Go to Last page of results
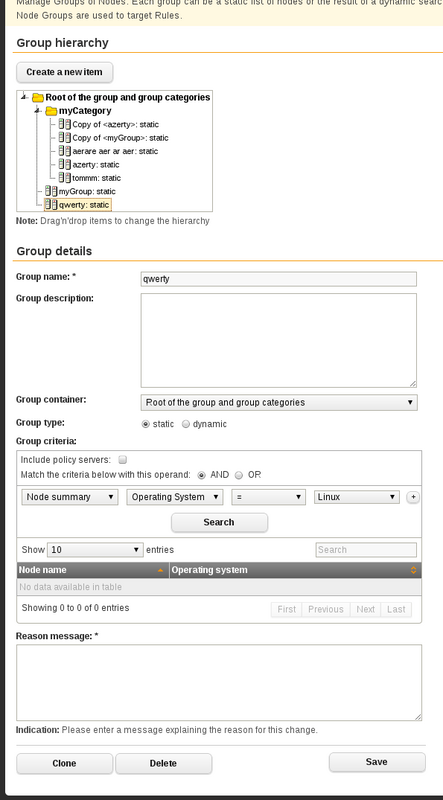Viewport: 443px width, 800px height. [396, 610]
